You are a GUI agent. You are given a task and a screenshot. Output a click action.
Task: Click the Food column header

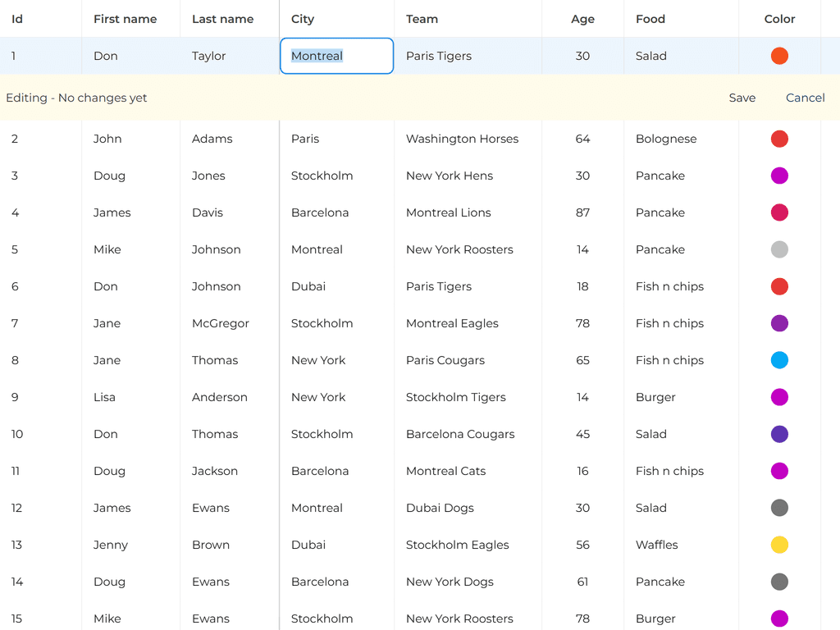click(x=650, y=19)
